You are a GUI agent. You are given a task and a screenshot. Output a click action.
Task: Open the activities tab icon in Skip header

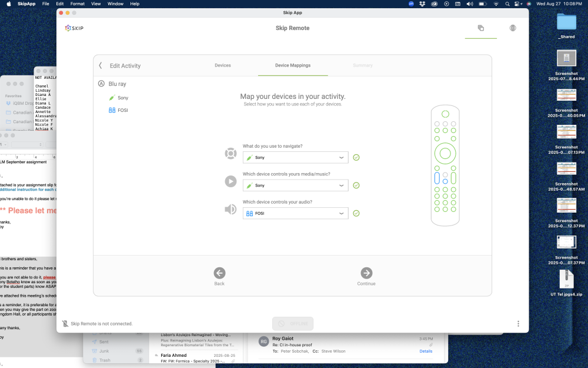[x=481, y=28]
